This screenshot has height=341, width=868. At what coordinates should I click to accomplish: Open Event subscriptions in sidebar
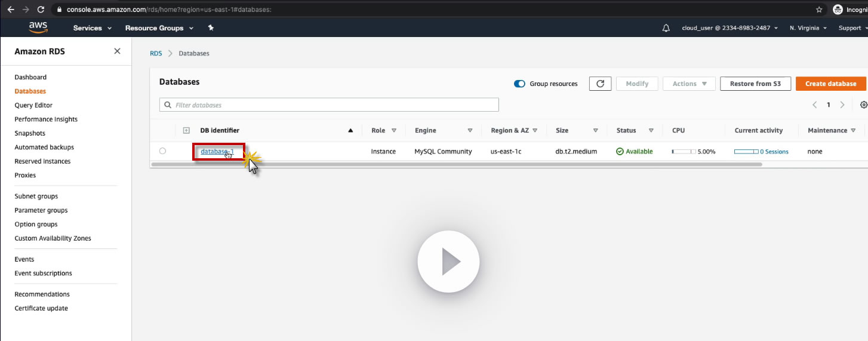43,273
